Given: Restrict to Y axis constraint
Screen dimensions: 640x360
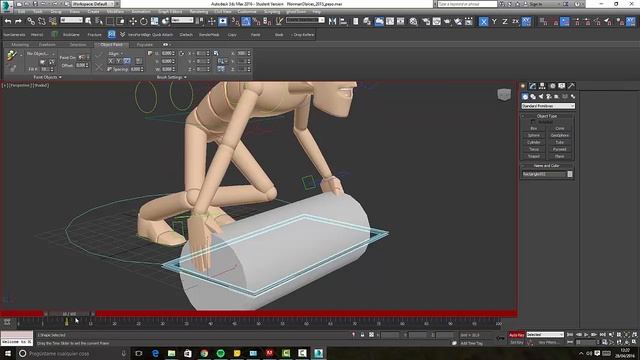Looking at the screenshot, I should 494,22.
